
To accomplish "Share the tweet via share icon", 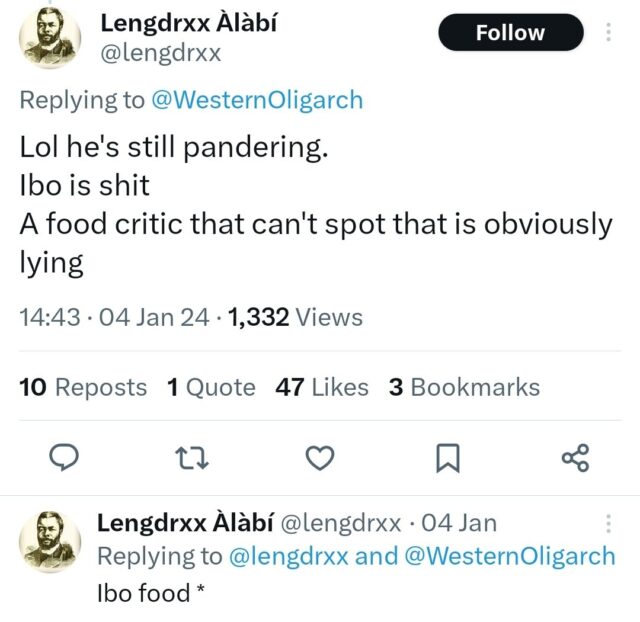I will coord(576,458).
